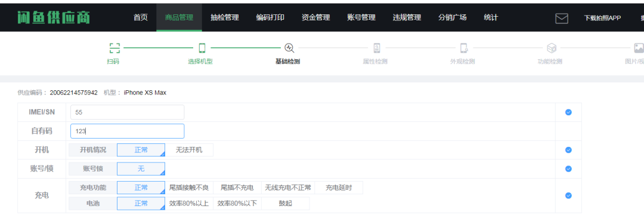
Task: Click the 功能检测 cube step icon
Action: click(552, 48)
